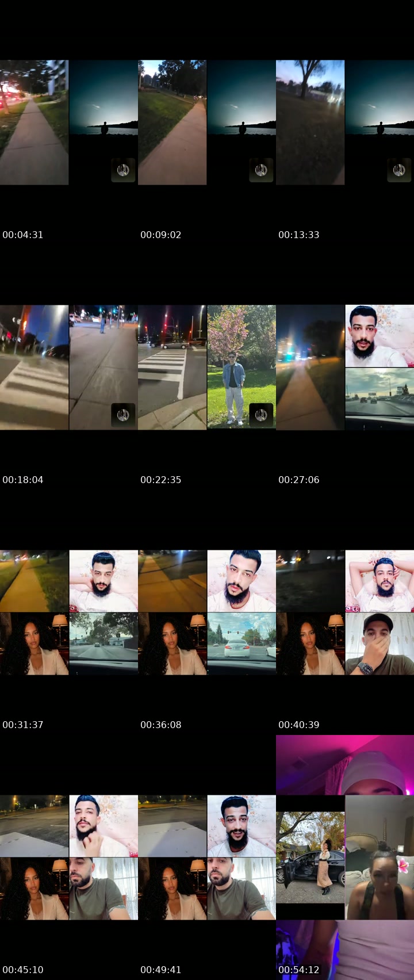Click the audio waveform icon in the 00:13:33 frame
Image resolution: width=414 pixels, height=980 pixels.
click(399, 170)
